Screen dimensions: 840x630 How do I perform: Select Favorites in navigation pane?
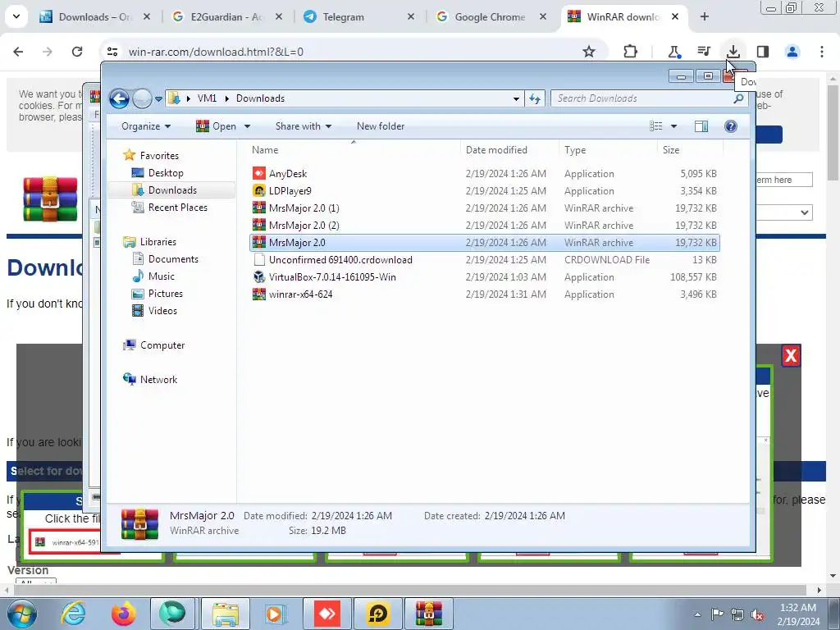[151, 156]
